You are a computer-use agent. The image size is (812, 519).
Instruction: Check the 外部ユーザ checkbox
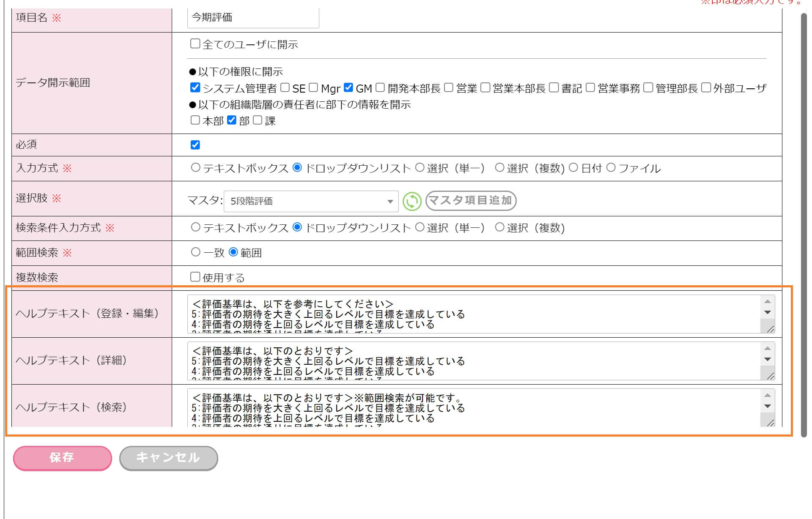(705, 87)
